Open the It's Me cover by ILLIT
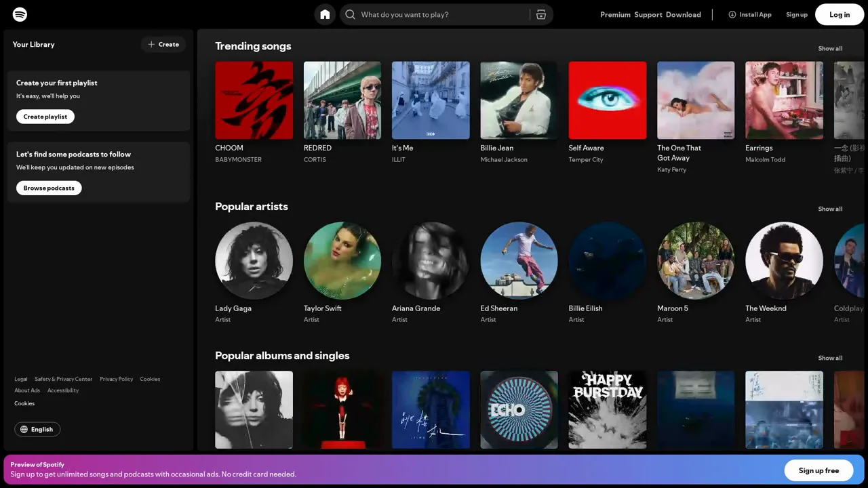The image size is (868, 488). point(431,100)
